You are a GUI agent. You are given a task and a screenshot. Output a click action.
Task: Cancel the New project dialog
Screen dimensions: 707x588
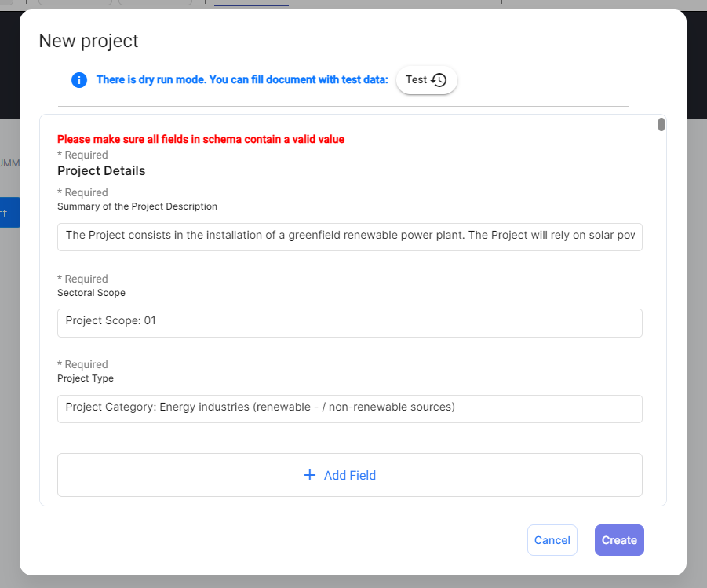point(552,540)
